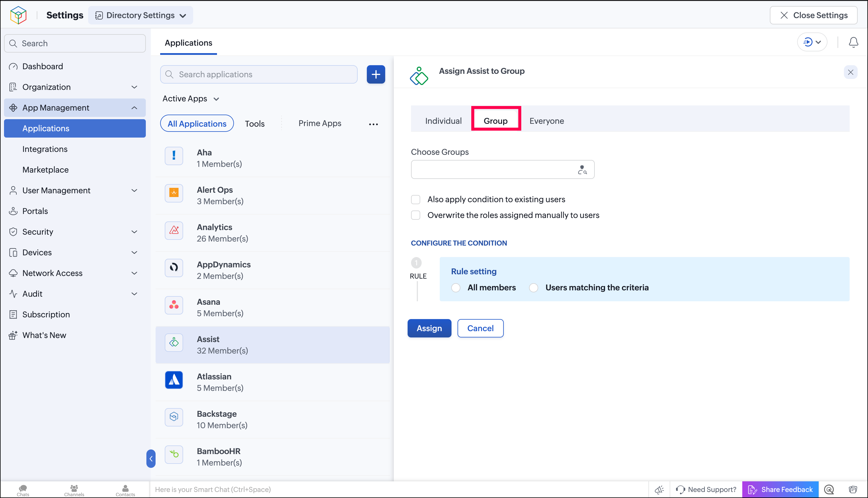The image size is (868, 498).
Task: Click the Portals sidebar icon
Action: pos(13,211)
